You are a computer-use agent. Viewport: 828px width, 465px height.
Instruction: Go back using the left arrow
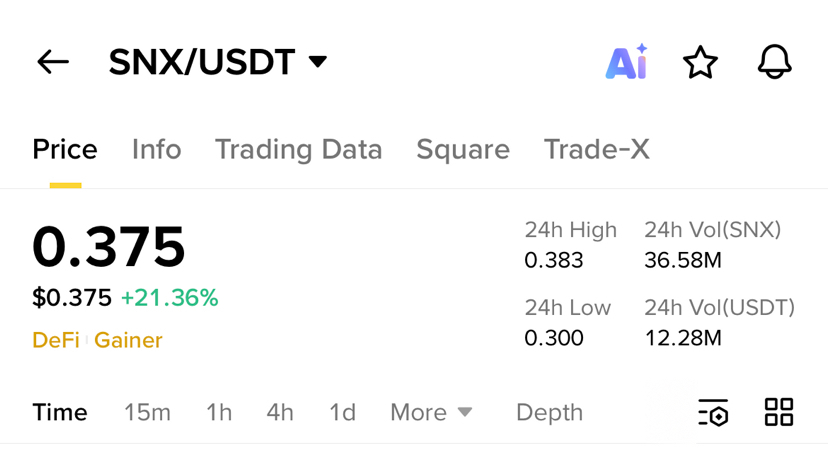point(53,62)
